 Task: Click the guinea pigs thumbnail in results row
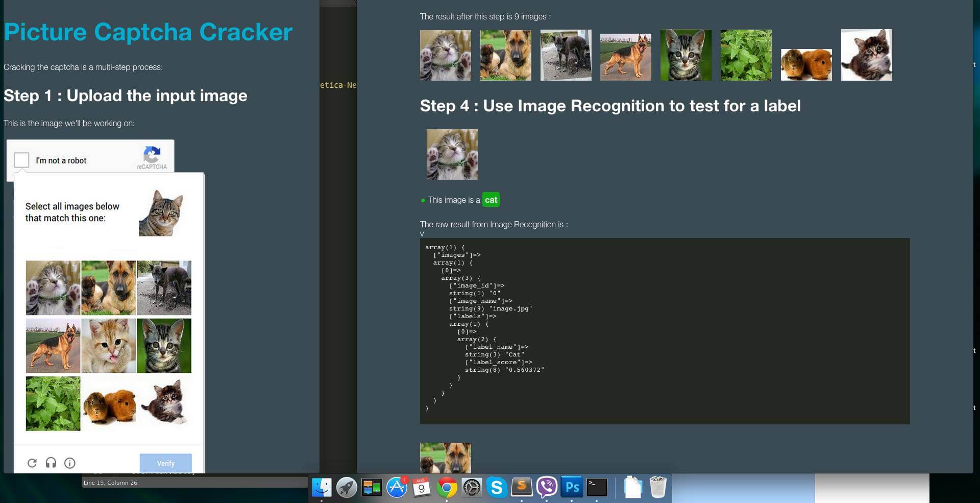tap(806, 64)
